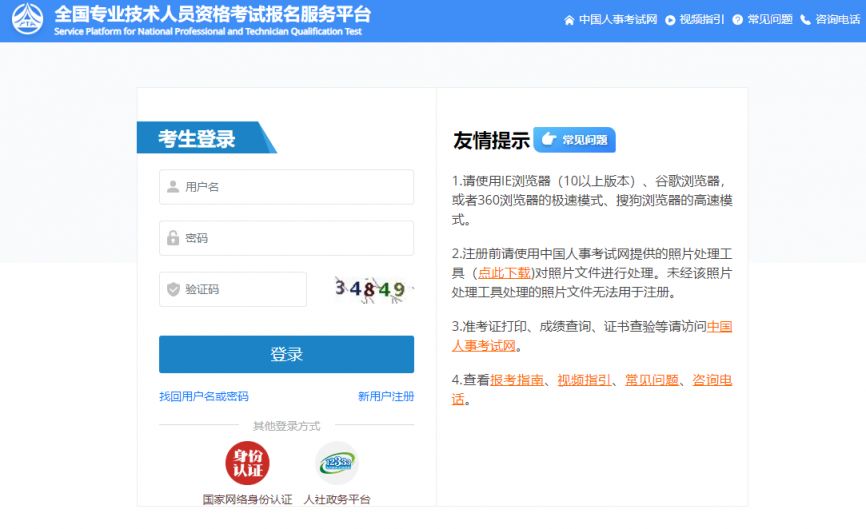Click the 友情提示 heading
866x529 pixels.
point(491,140)
